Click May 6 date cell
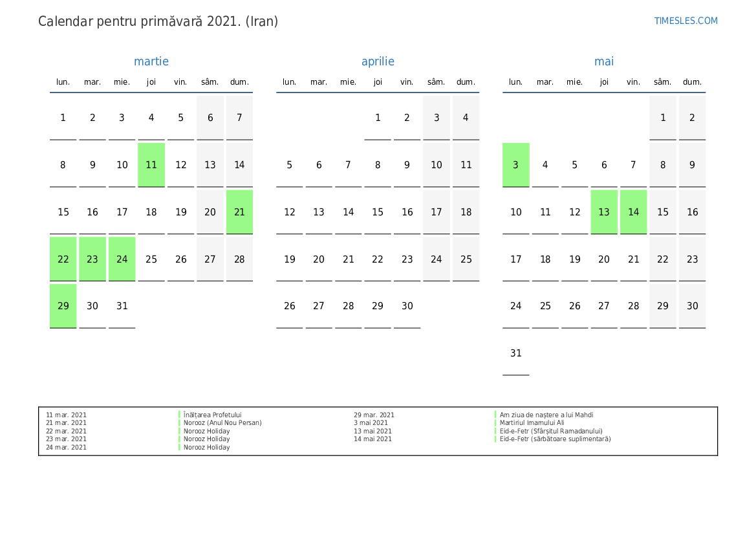This screenshot has width=756, height=535. pyautogui.click(x=604, y=165)
